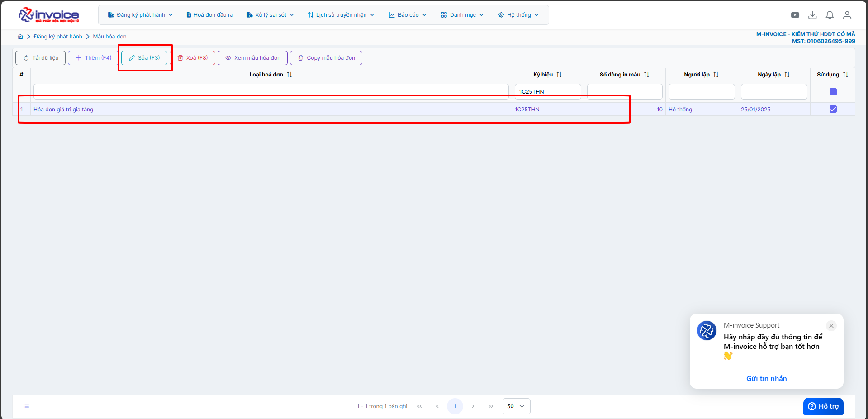This screenshot has width=868, height=419.
Task: Sort by Ký hiệu column
Action: [x=559, y=75]
